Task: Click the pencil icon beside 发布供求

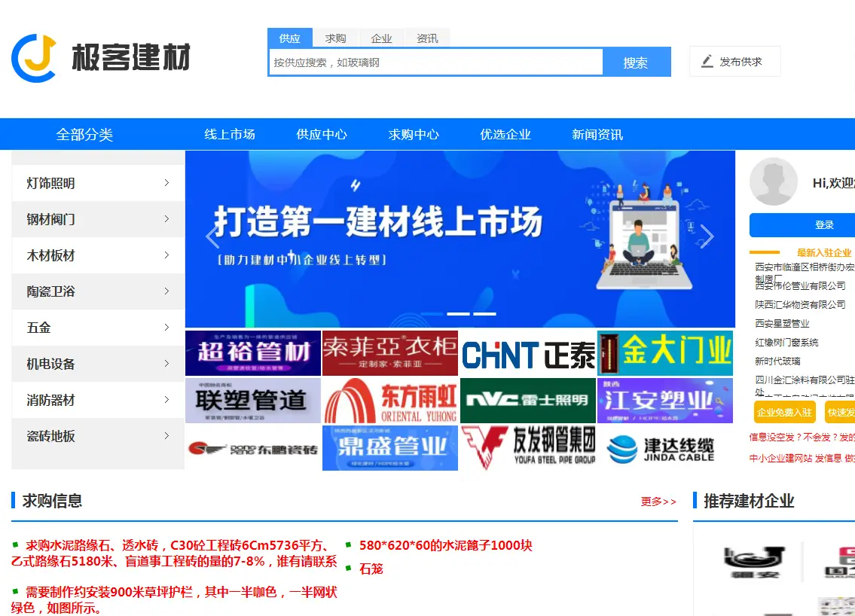Action: pyautogui.click(x=707, y=61)
